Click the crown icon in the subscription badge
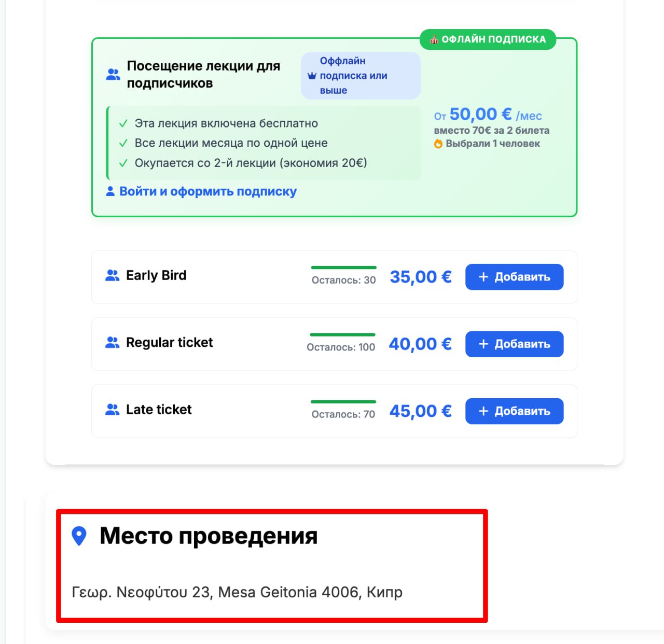This screenshot has height=644, width=664. (x=312, y=76)
